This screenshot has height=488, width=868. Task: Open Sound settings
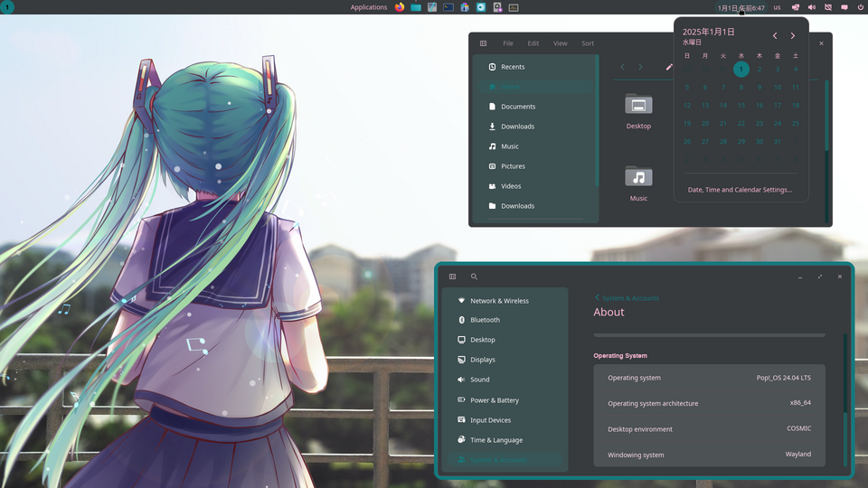(x=505, y=380)
